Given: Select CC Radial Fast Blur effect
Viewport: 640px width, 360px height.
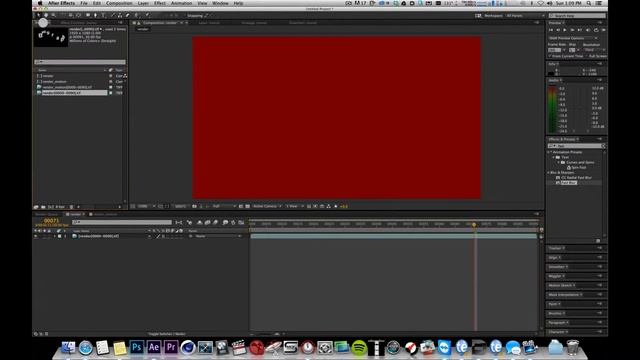Looking at the screenshot, I should click(576, 178).
